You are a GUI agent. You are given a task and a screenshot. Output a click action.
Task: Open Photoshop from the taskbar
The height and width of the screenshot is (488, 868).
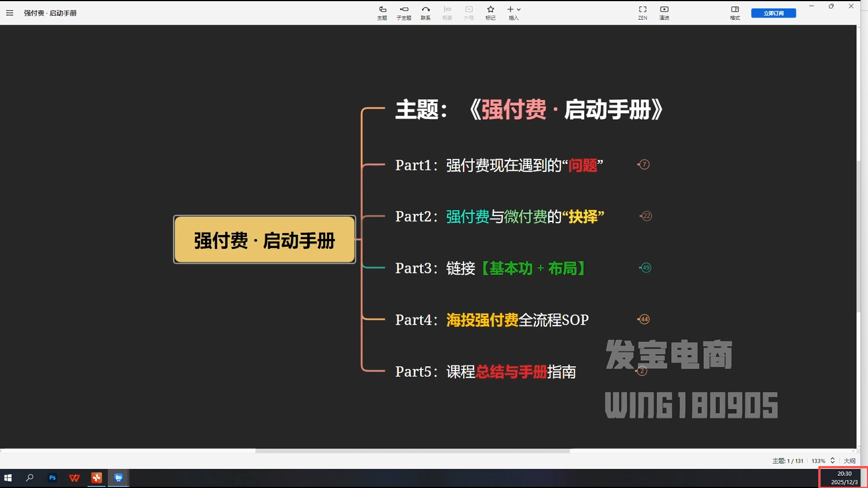tap(52, 478)
